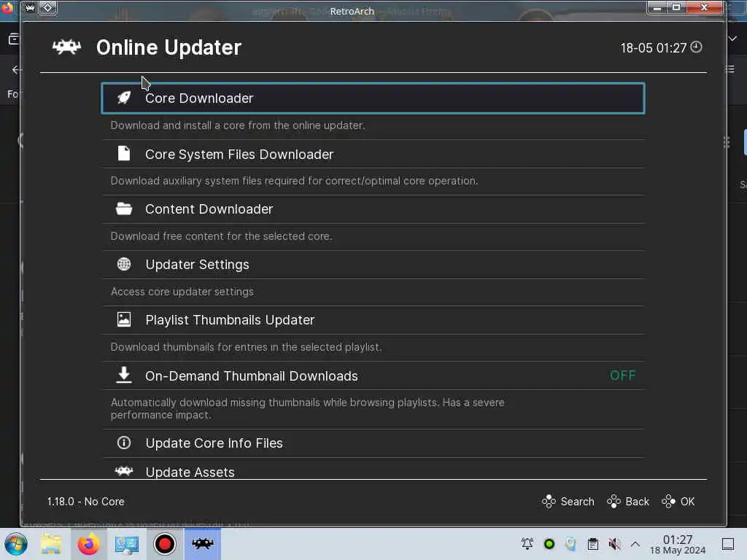747x560 pixels.
Task: Click the Online Updater title text
Action: (169, 47)
